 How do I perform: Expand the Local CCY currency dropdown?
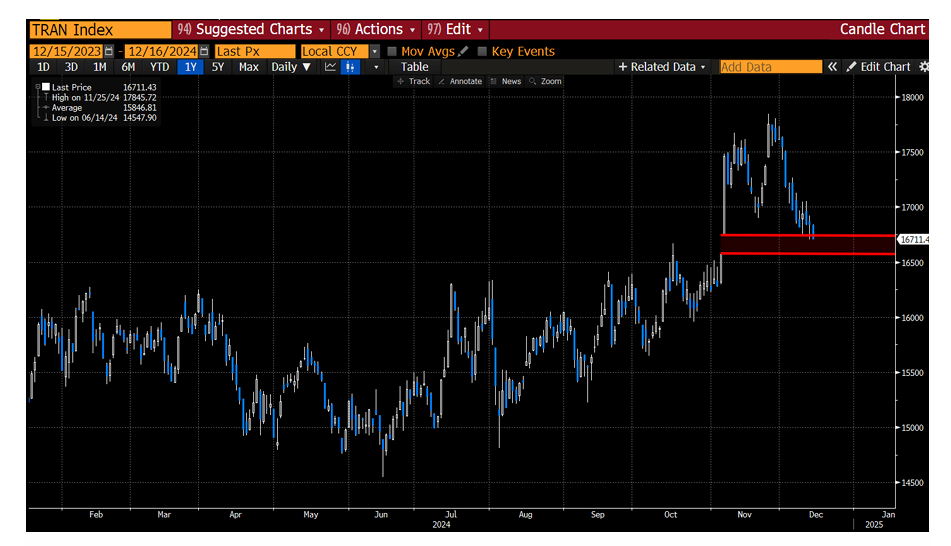coord(375,52)
